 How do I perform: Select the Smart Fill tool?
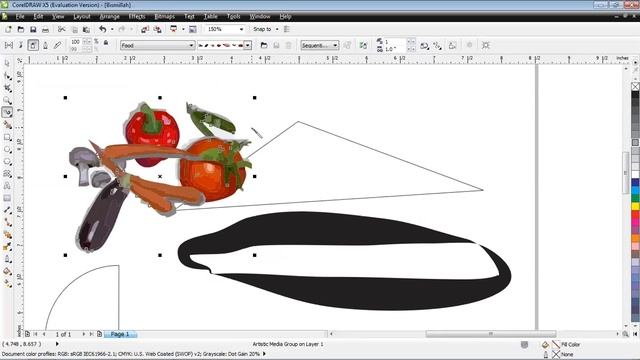click(x=7, y=125)
